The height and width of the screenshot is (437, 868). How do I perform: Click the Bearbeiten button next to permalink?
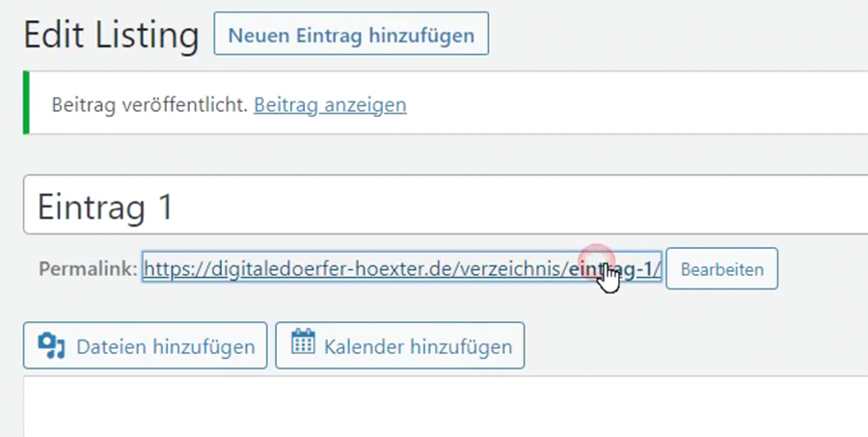[721, 269]
